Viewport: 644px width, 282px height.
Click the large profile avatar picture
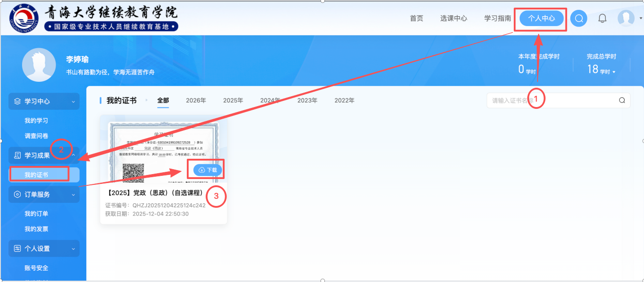point(39,65)
